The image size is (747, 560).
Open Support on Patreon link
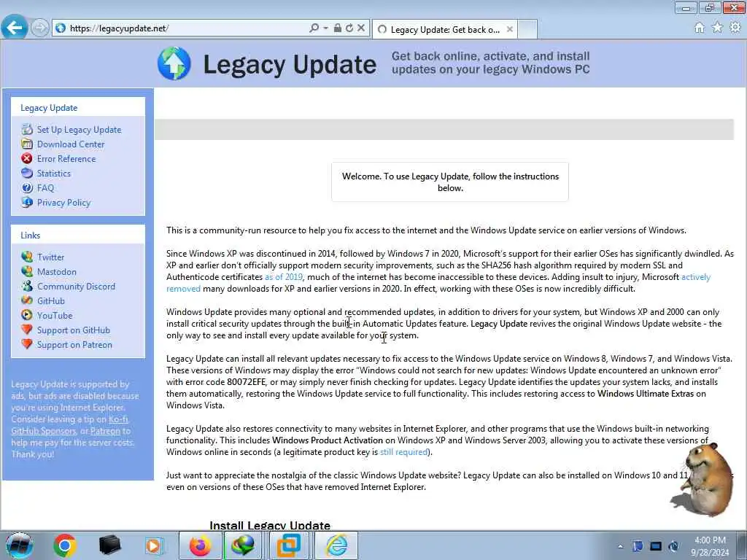point(75,345)
